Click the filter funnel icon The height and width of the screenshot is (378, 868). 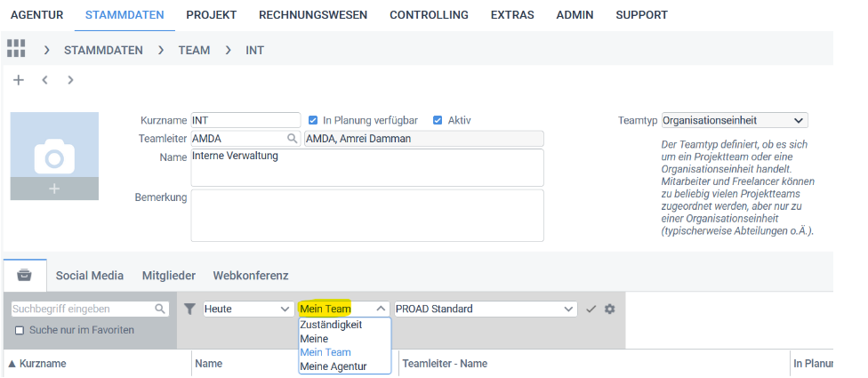(x=190, y=309)
